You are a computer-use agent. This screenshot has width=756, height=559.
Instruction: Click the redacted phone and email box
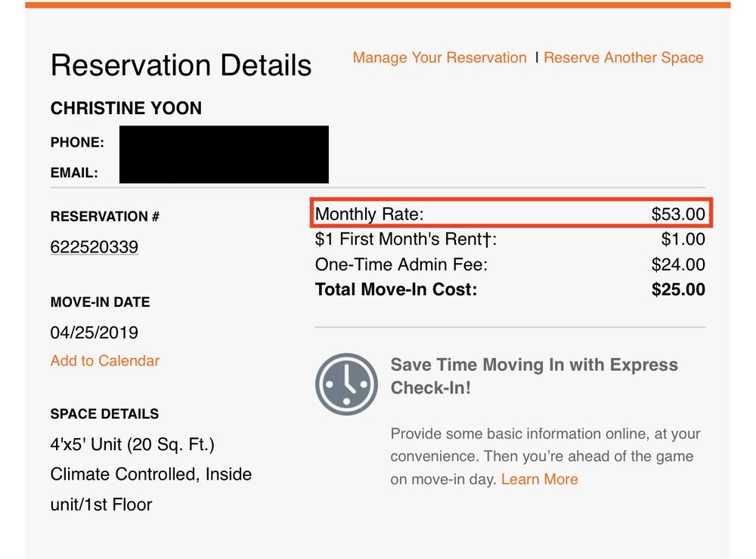[x=224, y=155]
